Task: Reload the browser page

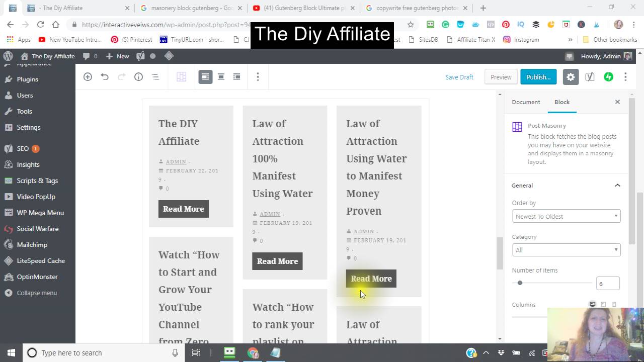Action: [x=40, y=24]
